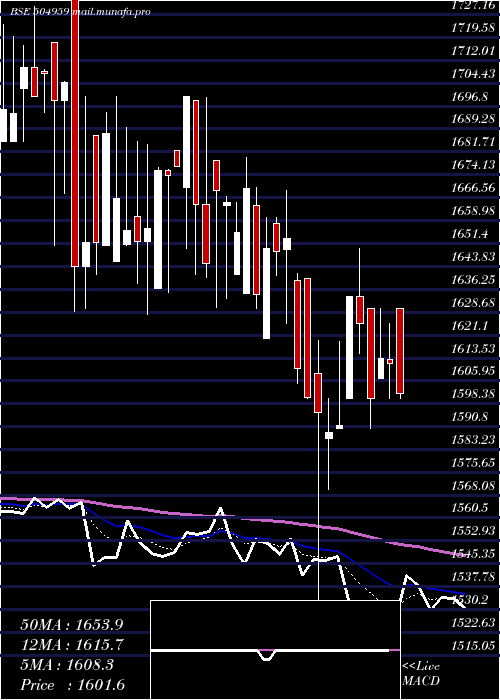Image resolution: width=500 pixels, height=700 pixels.
Task: Click the 1712.01 price axis label
Action: (x=473, y=51)
